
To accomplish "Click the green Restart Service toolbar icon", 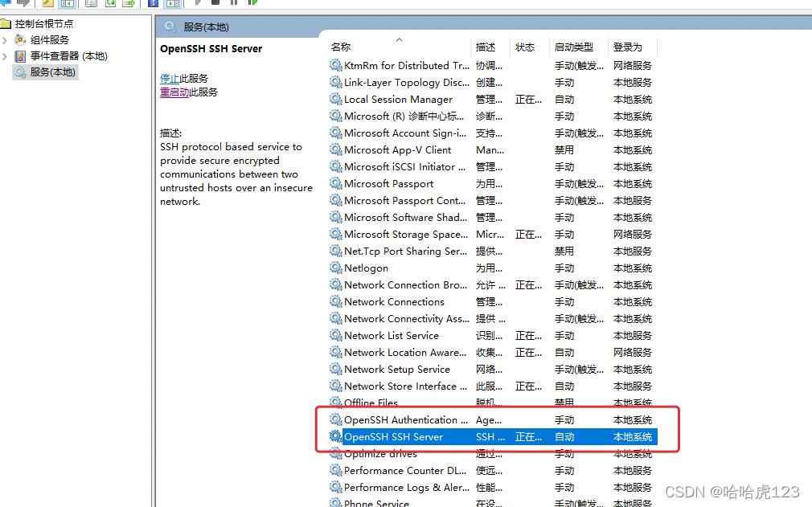I will [252, 2].
